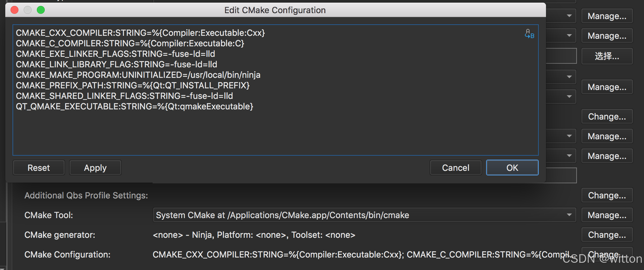Click the 选择... button
This screenshot has width=644, height=270.
coord(607,56)
